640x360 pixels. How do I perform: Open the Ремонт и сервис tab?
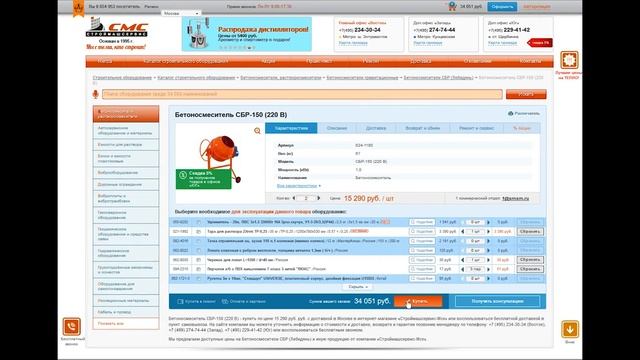tap(476, 128)
